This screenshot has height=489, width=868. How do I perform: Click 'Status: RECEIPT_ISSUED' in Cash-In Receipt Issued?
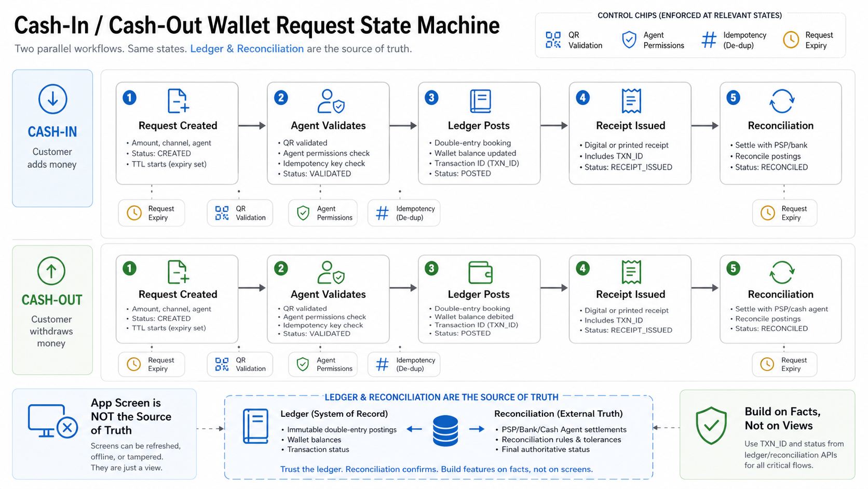point(628,167)
